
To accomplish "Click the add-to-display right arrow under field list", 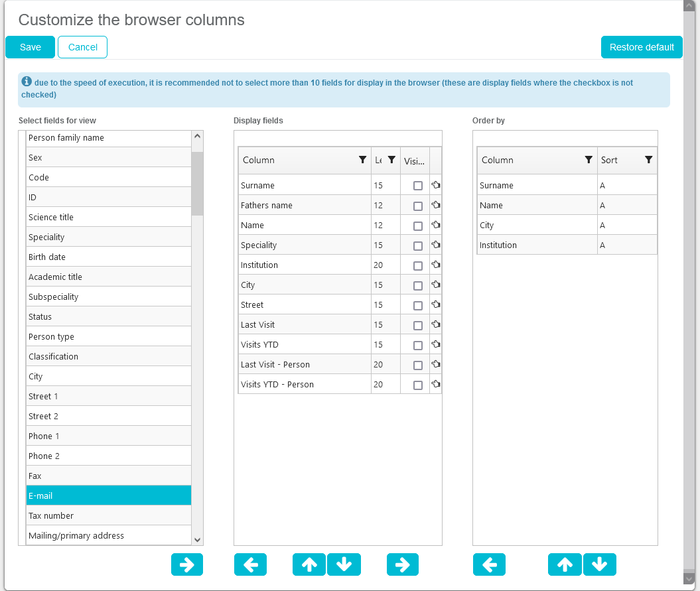I will 186,564.
